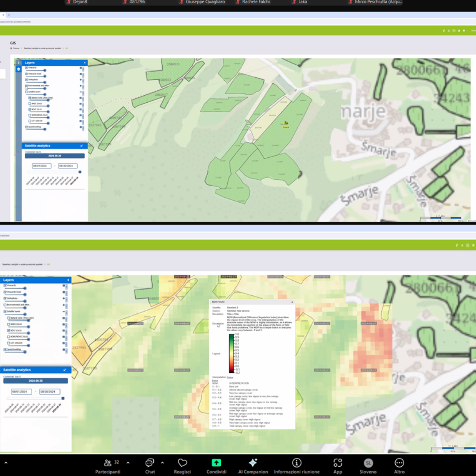This screenshot has height=476, width=476.
Task: Enable NMDI 20x20 checkbox in upper panel
Action: [x=30, y=104]
